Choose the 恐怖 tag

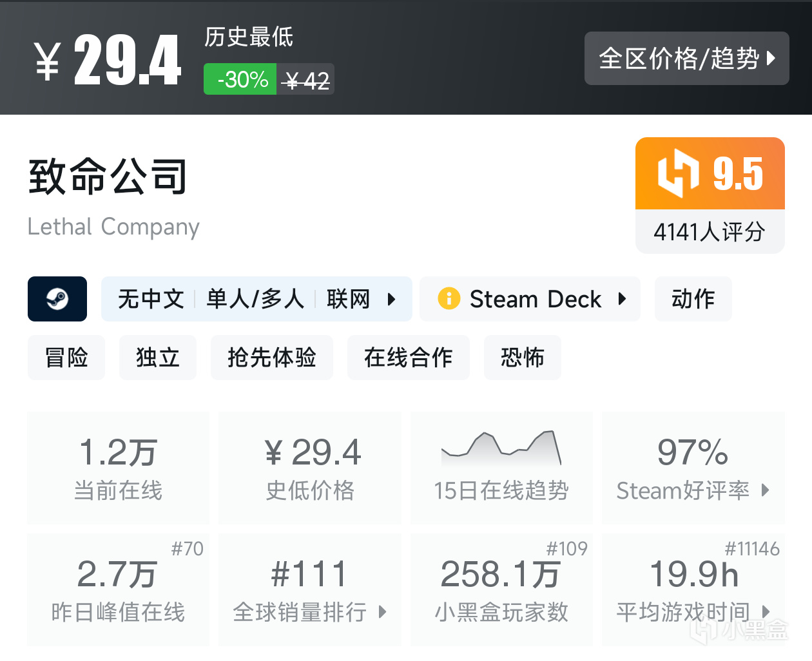[523, 358]
